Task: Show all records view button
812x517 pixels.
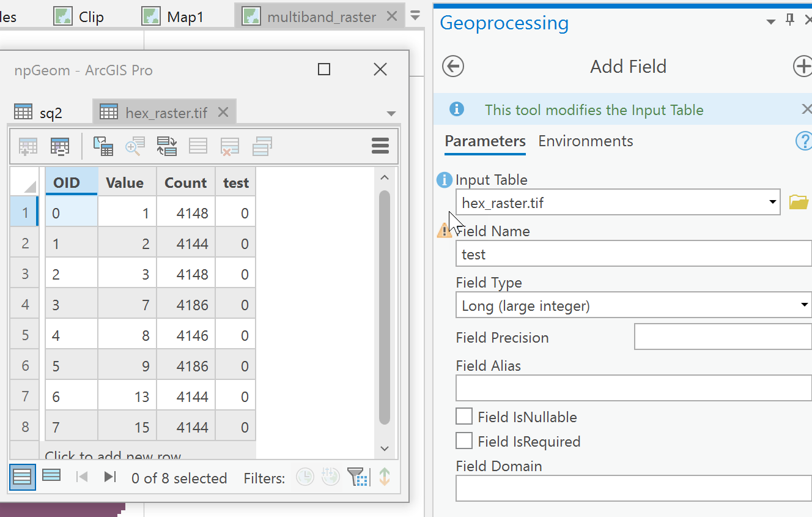Action: pyautogui.click(x=22, y=477)
